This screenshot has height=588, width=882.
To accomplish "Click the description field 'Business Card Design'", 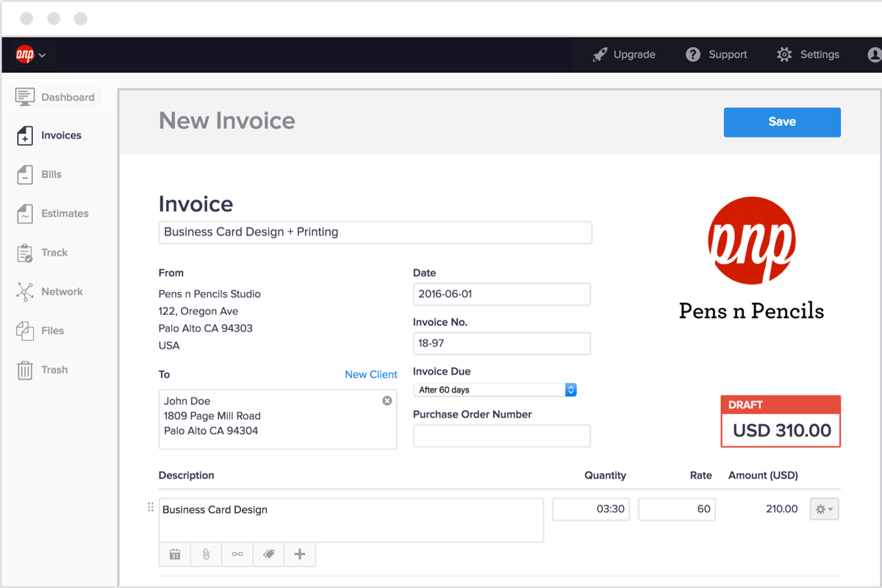I will point(351,520).
